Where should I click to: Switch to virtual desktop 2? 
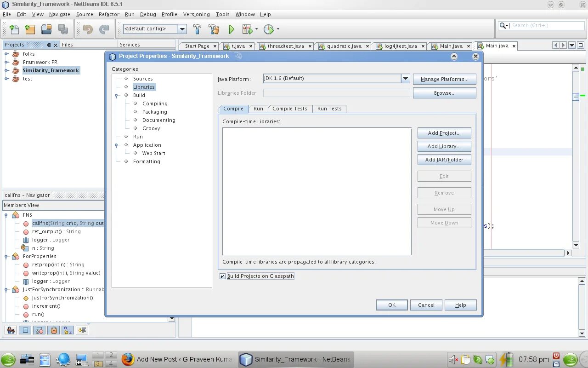(x=111, y=355)
